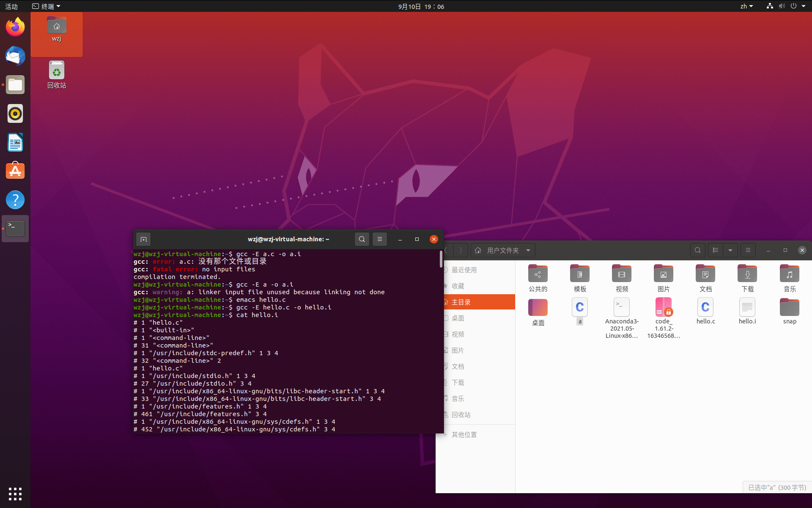
Task: Click the terminal search icon
Action: coord(362,239)
